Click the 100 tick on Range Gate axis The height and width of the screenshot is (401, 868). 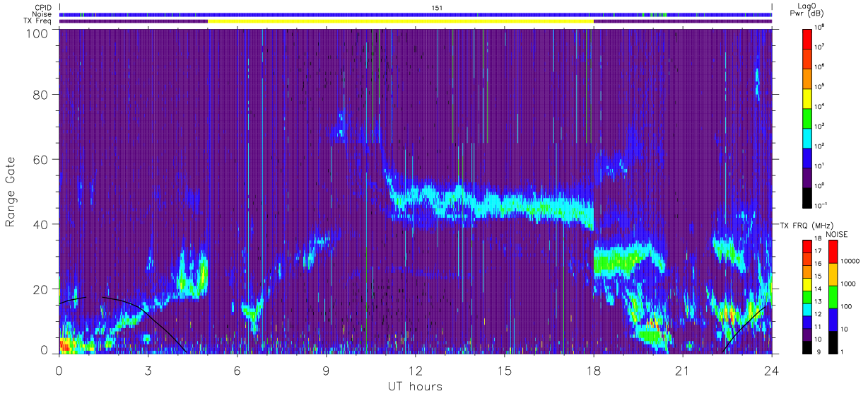tap(37, 33)
